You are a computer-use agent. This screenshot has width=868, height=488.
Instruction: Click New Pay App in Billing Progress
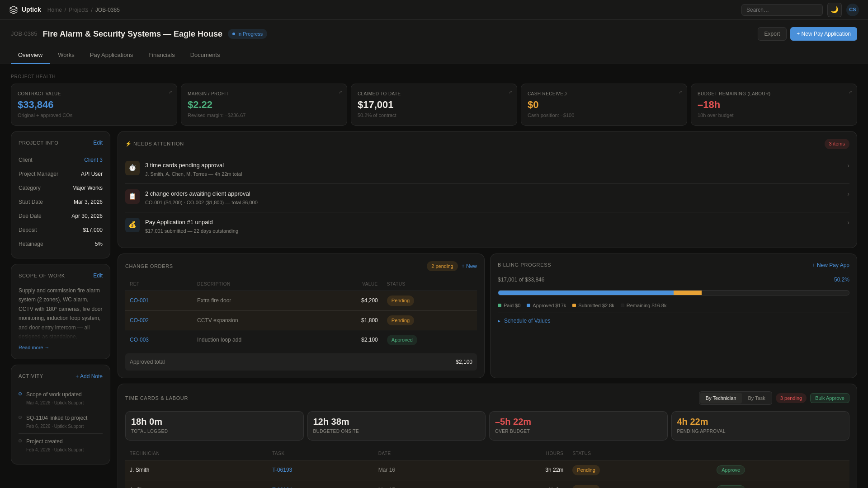pyautogui.click(x=830, y=265)
